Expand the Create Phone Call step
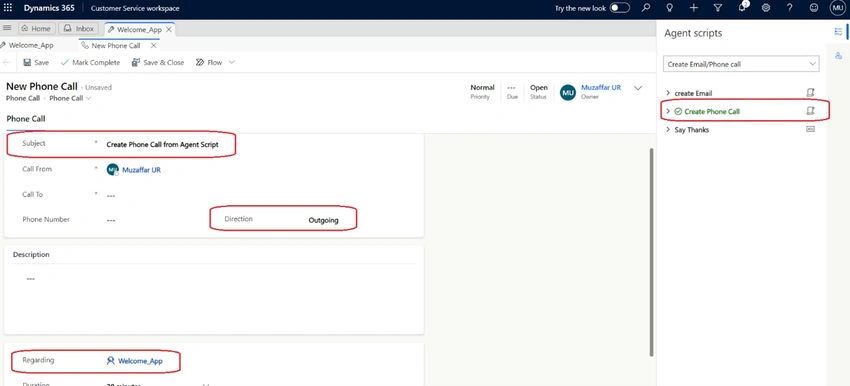The image size is (850, 386). point(668,111)
